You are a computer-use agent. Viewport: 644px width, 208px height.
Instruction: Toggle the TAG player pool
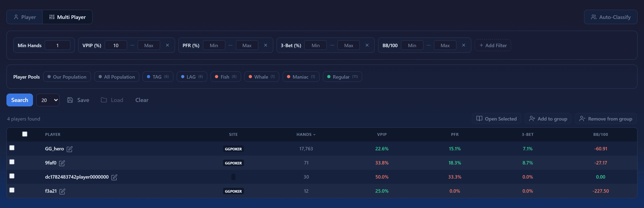click(x=158, y=77)
